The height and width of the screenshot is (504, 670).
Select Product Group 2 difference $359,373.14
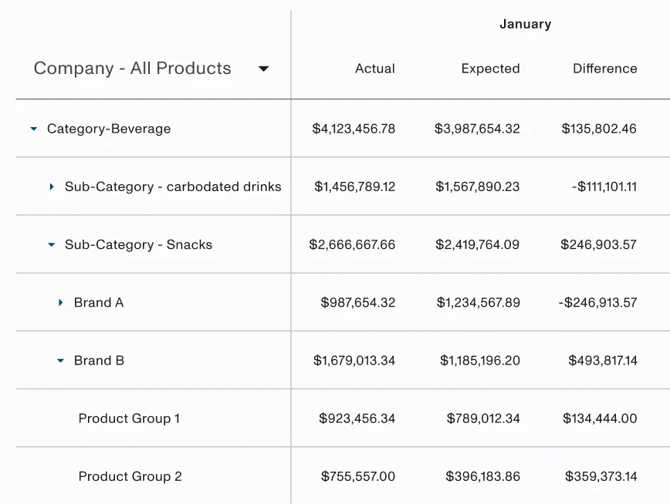(x=600, y=477)
